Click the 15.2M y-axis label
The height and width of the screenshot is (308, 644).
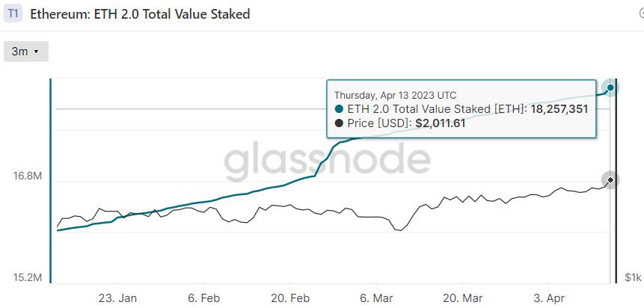(x=27, y=278)
